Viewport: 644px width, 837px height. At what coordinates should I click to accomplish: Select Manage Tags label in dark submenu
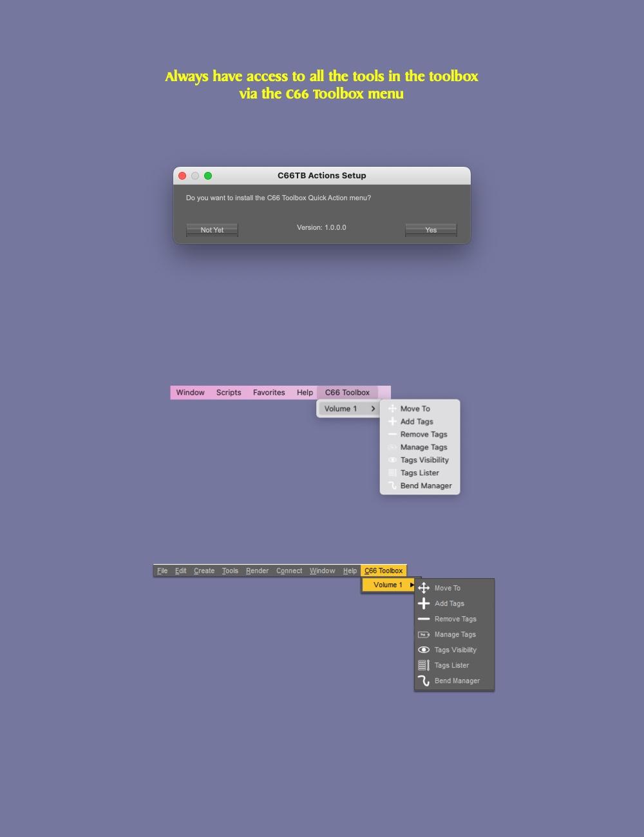(x=455, y=634)
